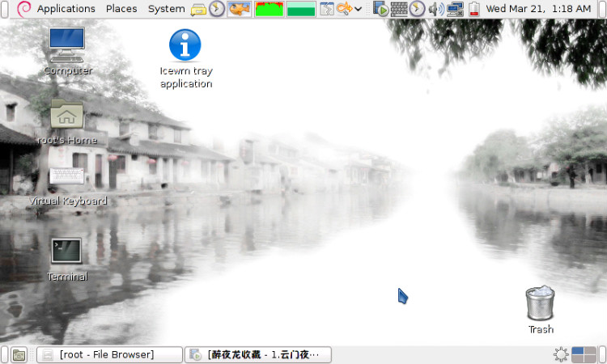The width and height of the screenshot is (607, 364).
Task: Open the Places menu
Action: [x=121, y=9]
